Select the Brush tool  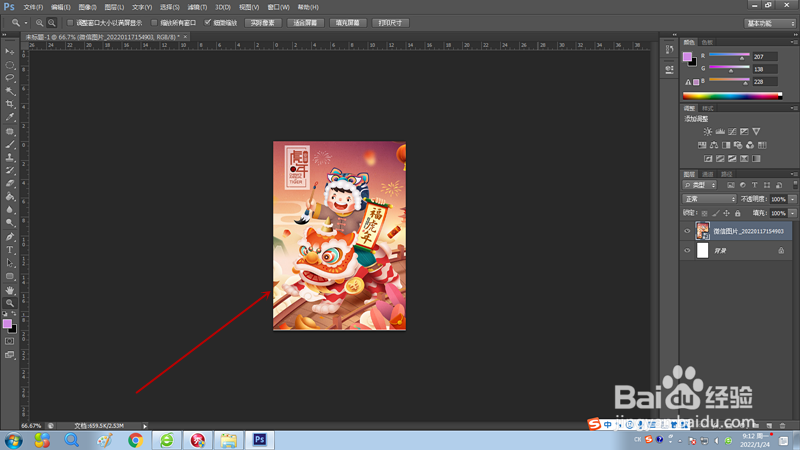10,144
